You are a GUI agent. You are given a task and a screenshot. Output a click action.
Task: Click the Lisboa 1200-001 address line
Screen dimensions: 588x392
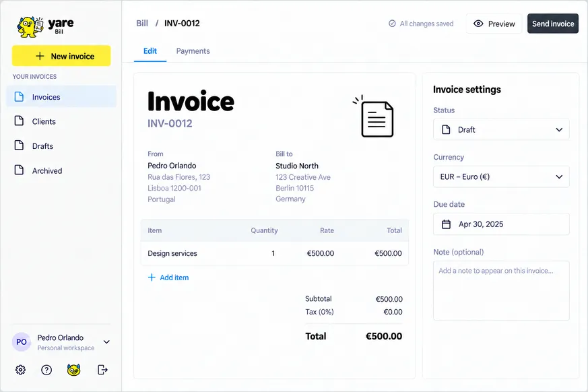pos(174,189)
